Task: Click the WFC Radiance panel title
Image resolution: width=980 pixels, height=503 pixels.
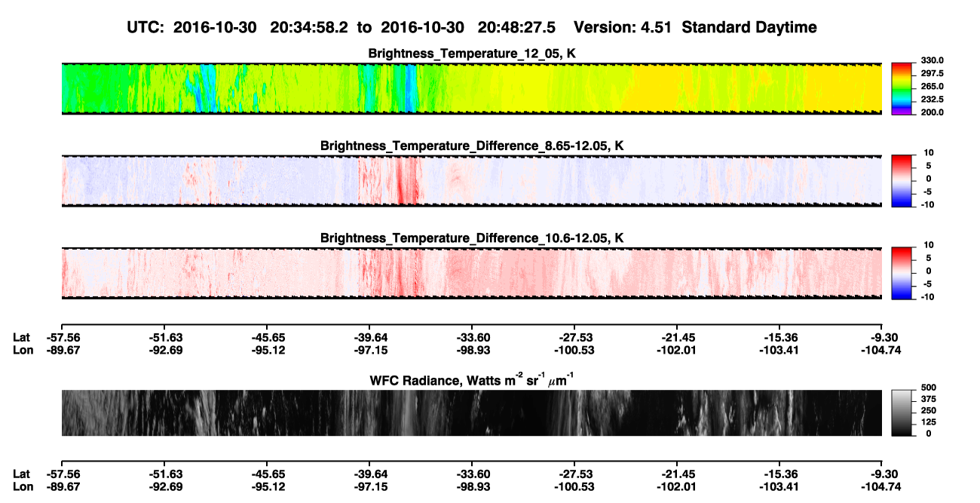Action: (472, 380)
